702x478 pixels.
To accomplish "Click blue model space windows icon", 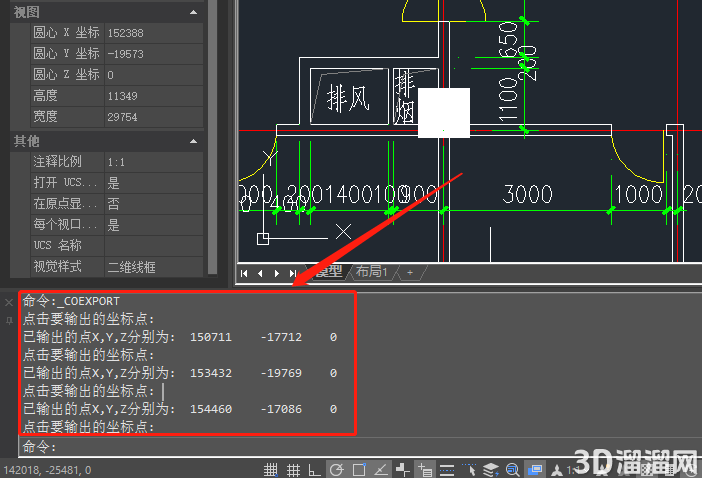I will coord(535,470).
